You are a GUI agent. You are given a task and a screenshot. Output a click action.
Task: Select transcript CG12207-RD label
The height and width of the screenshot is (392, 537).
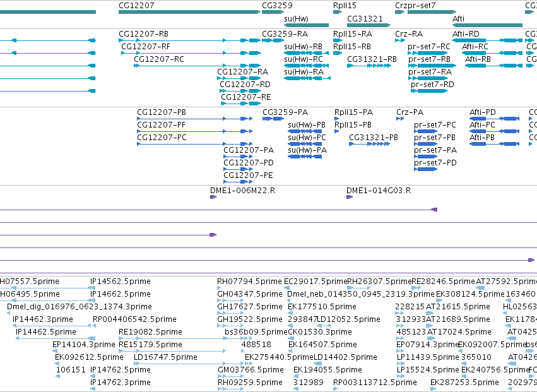click(x=245, y=85)
